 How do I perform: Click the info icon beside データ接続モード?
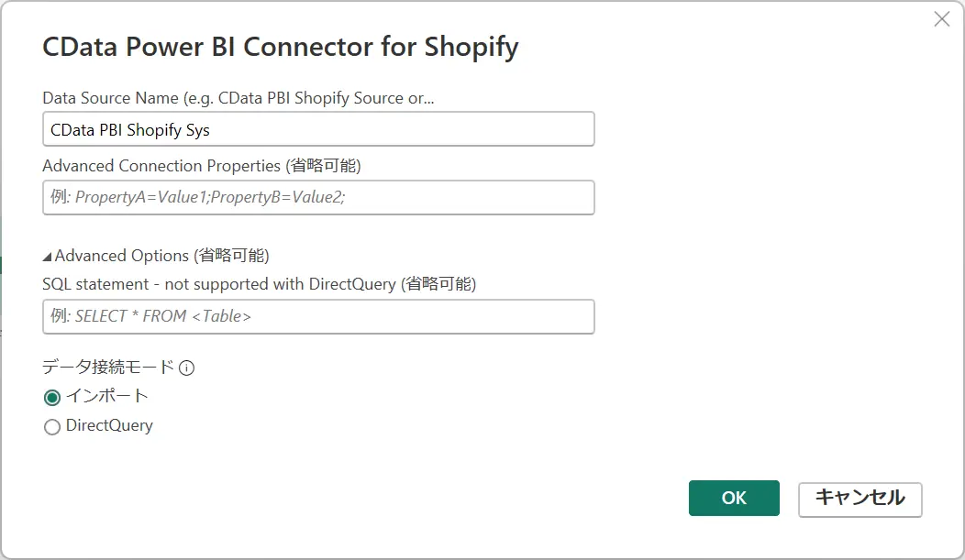coord(187,368)
